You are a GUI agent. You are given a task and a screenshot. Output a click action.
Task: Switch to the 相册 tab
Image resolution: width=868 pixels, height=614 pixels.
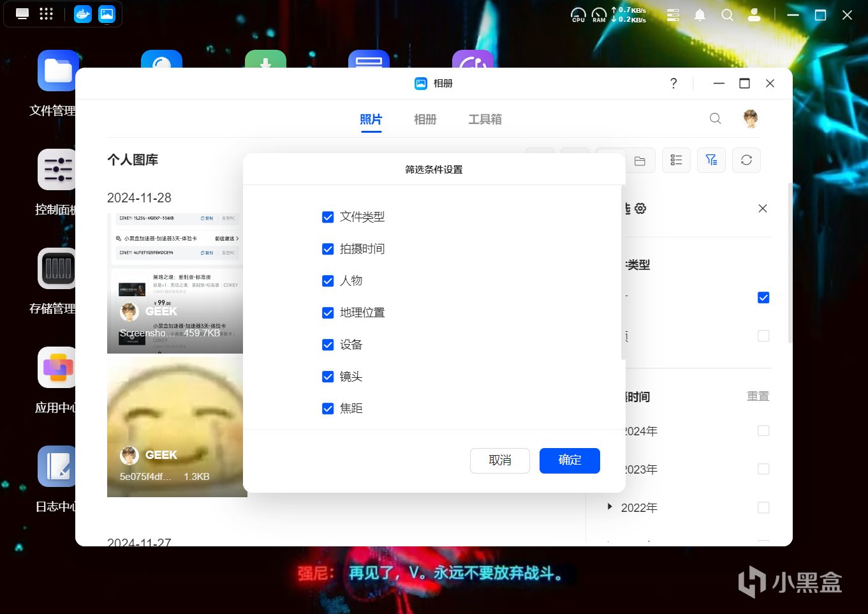[425, 119]
